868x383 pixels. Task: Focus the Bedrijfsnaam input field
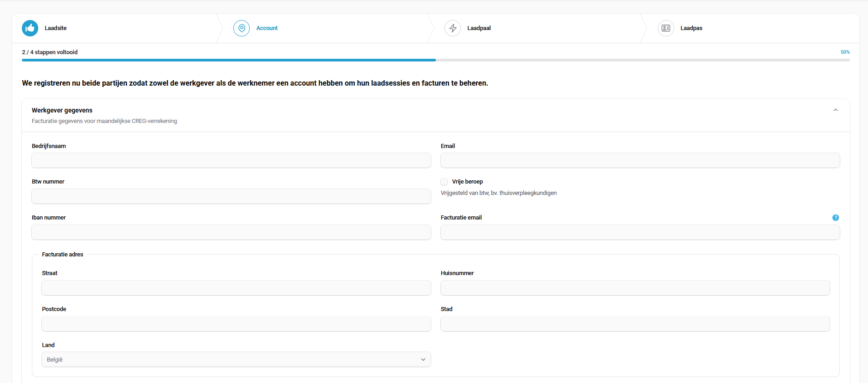[231, 160]
